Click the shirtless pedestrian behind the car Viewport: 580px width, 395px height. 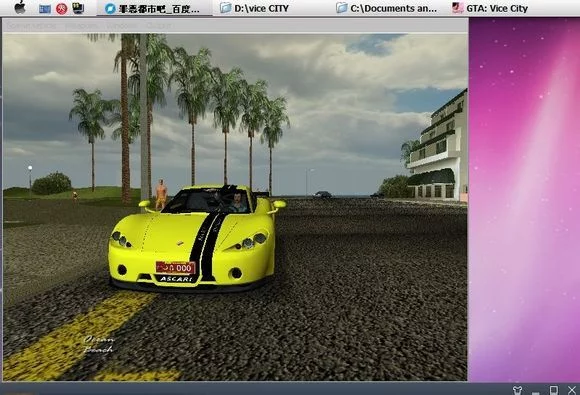161,194
